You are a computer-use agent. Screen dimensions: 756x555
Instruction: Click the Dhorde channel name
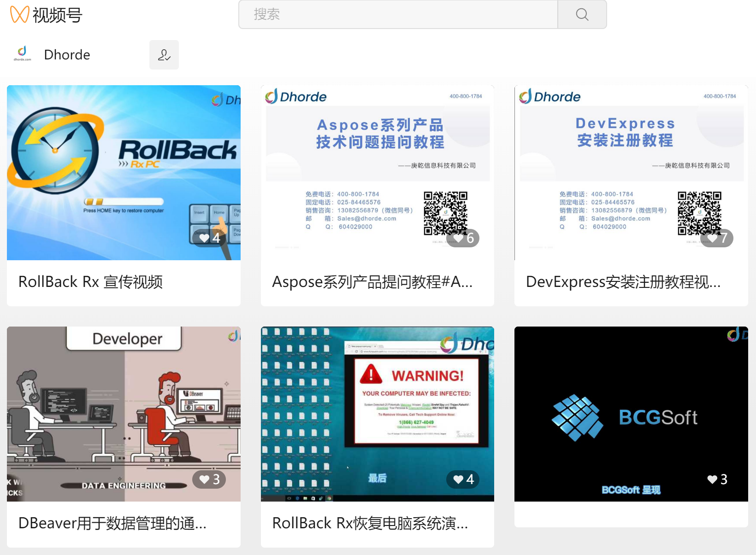[x=67, y=55]
